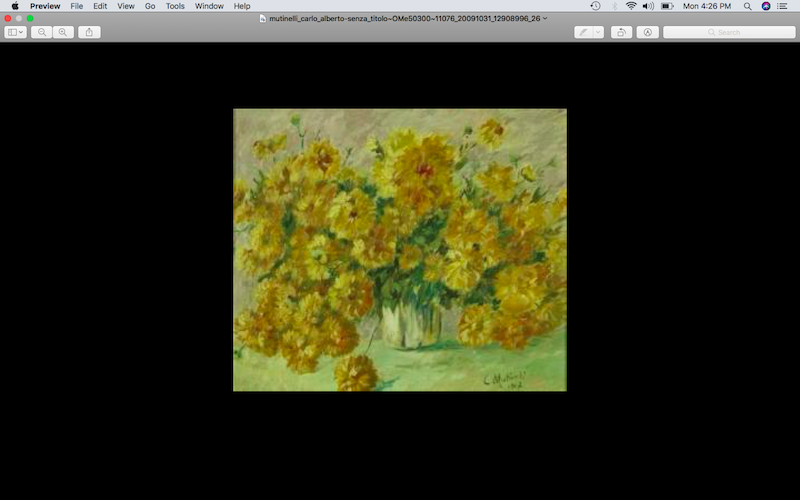Close the Preview window
The height and width of the screenshot is (500, 800).
click(x=8, y=18)
